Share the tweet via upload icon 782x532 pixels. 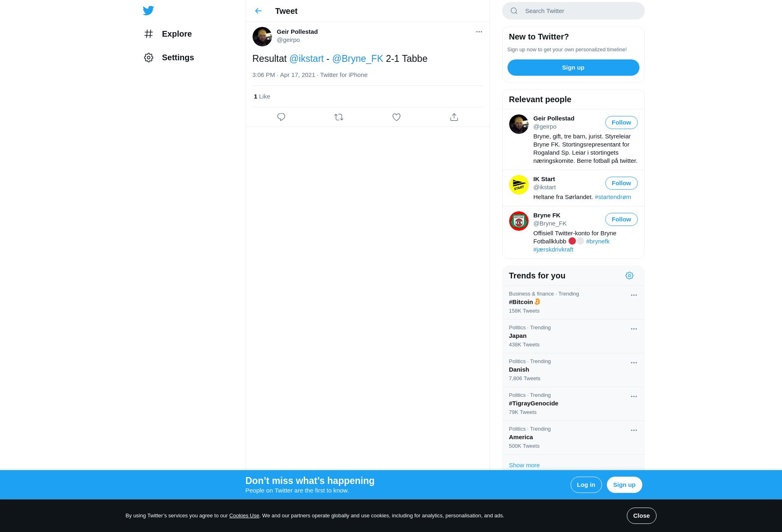(x=454, y=117)
